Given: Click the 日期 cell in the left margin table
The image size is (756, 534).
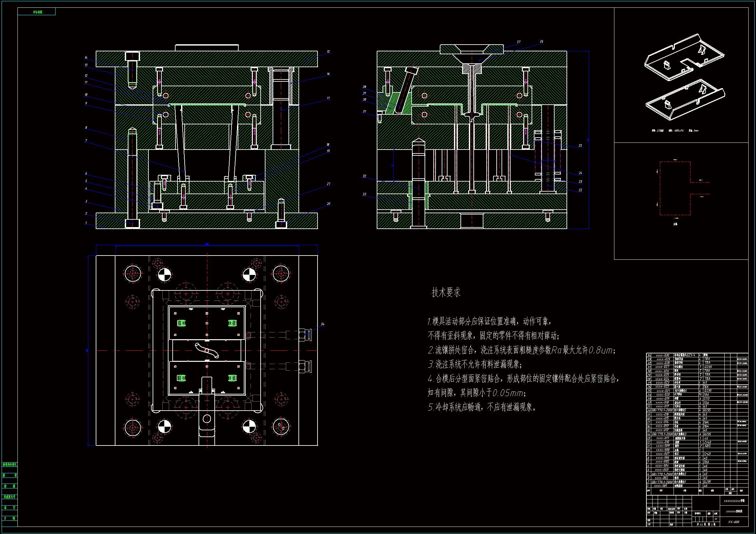Looking at the screenshot, I should [x=10, y=518].
